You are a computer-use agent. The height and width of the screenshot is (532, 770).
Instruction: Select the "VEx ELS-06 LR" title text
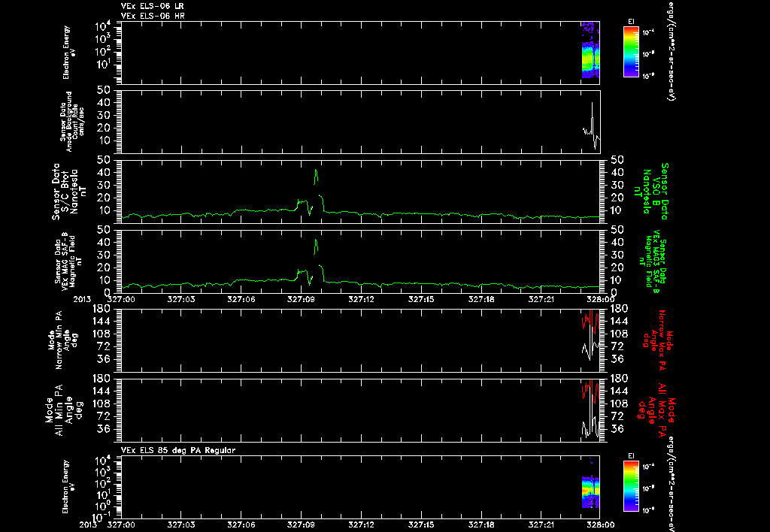click(x=153, y=6)
